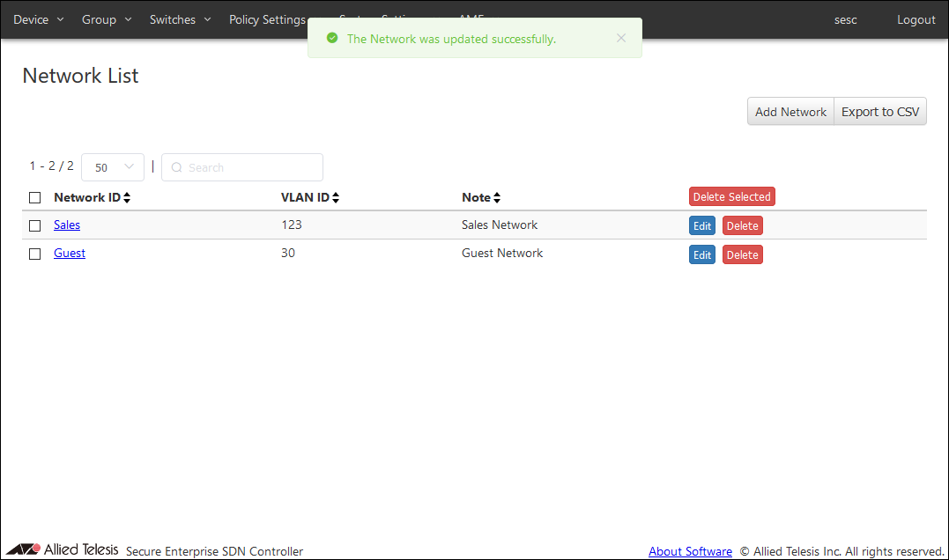The image size is (949, 560).
Task: Open the About Software link
Action: tap(690, 551)
